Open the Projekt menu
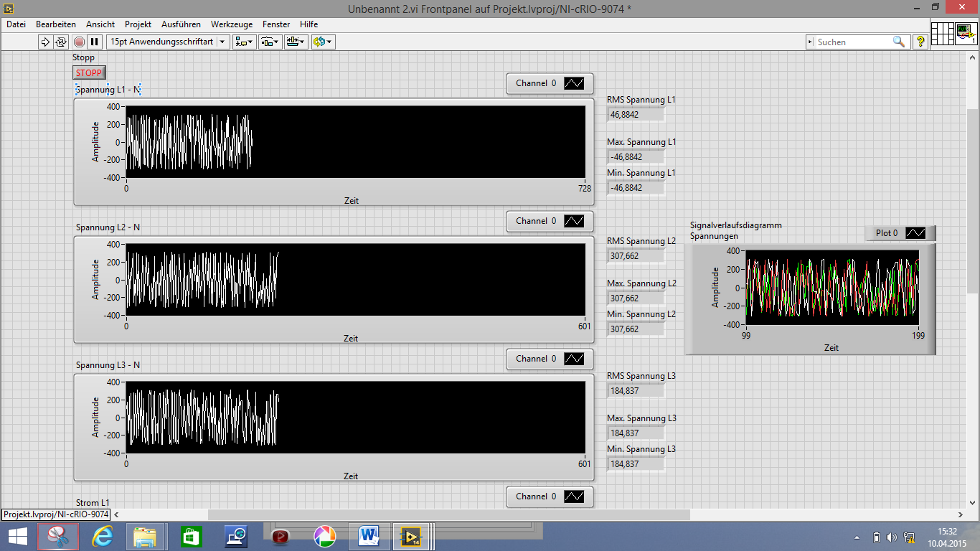Viewport: 980px width, 551px height. [x=138, y=24]
